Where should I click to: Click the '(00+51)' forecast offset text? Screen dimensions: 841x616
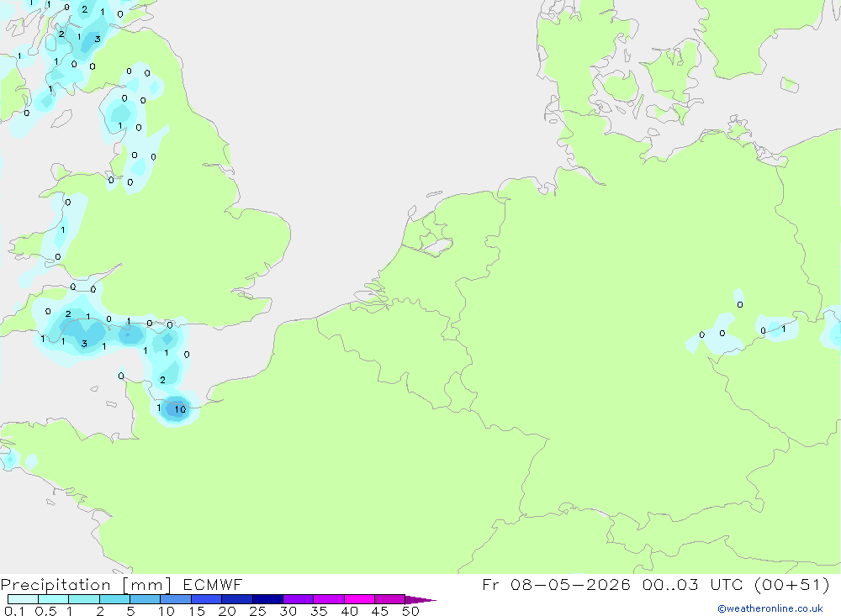pos(791,584)
